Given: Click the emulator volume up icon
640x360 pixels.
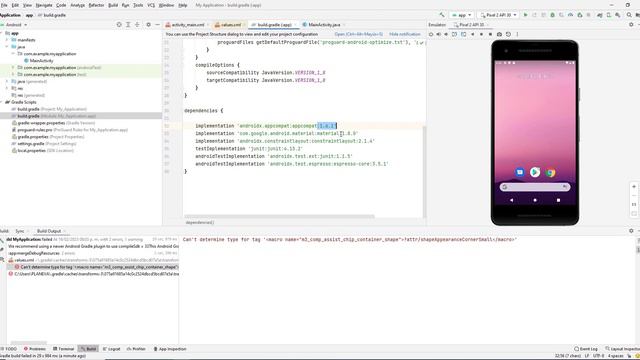Looking at the screenshot, I should click(x=438, y=34).
